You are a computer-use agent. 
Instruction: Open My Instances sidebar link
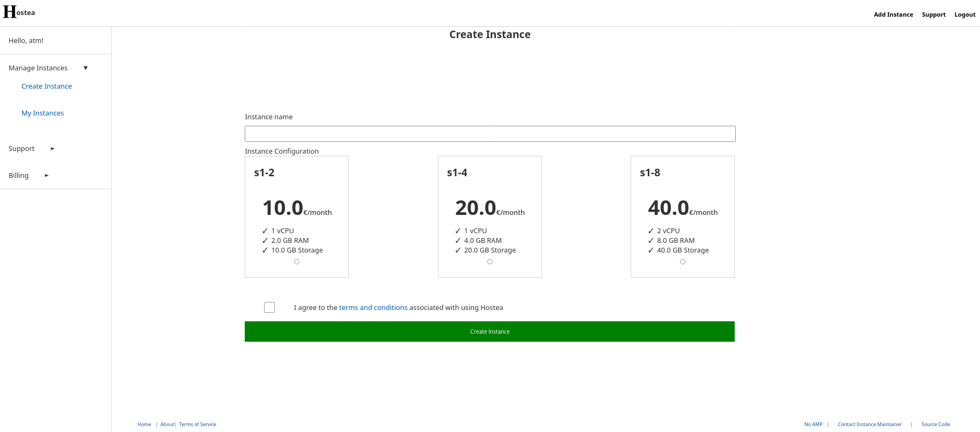(42, 113)
